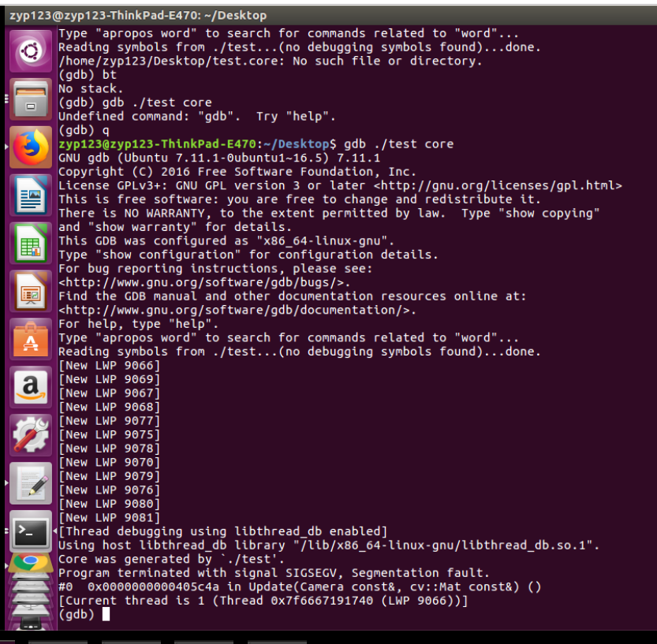Click the 'Undefined command: "gdb"' error line
This screenshot has width=657, height=644.
click(x=197, y=117)
